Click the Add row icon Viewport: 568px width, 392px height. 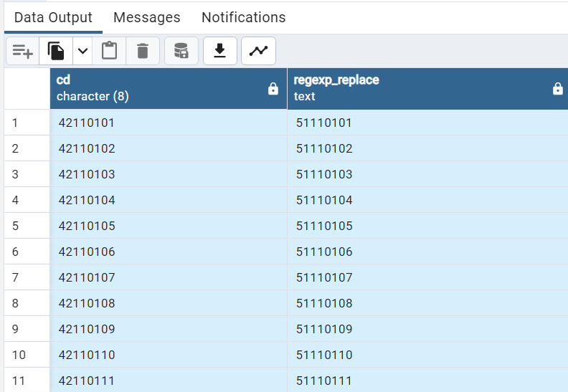pyautogui.click(x=22, y=51)
